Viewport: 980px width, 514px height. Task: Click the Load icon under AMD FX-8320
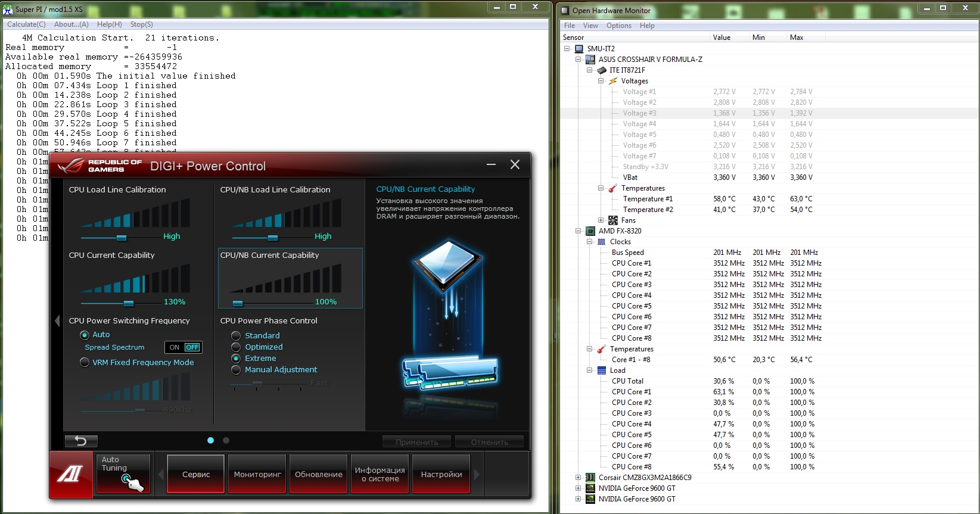pos(601,370)
